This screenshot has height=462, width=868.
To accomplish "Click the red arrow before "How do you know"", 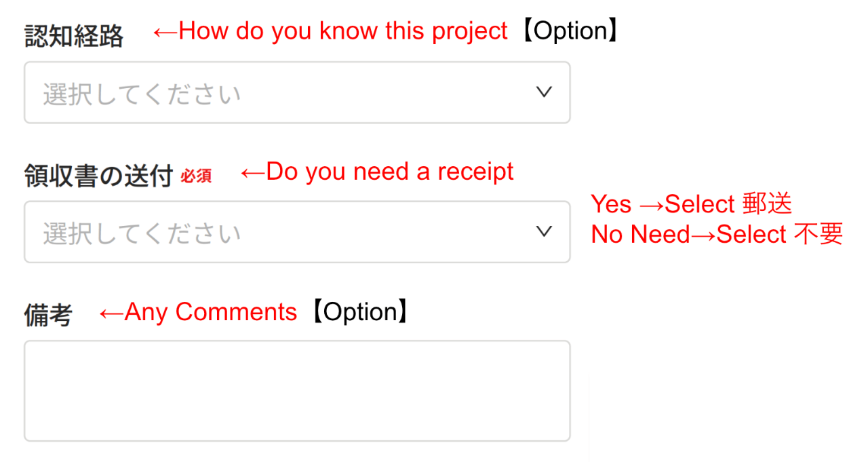I will 165,32.
